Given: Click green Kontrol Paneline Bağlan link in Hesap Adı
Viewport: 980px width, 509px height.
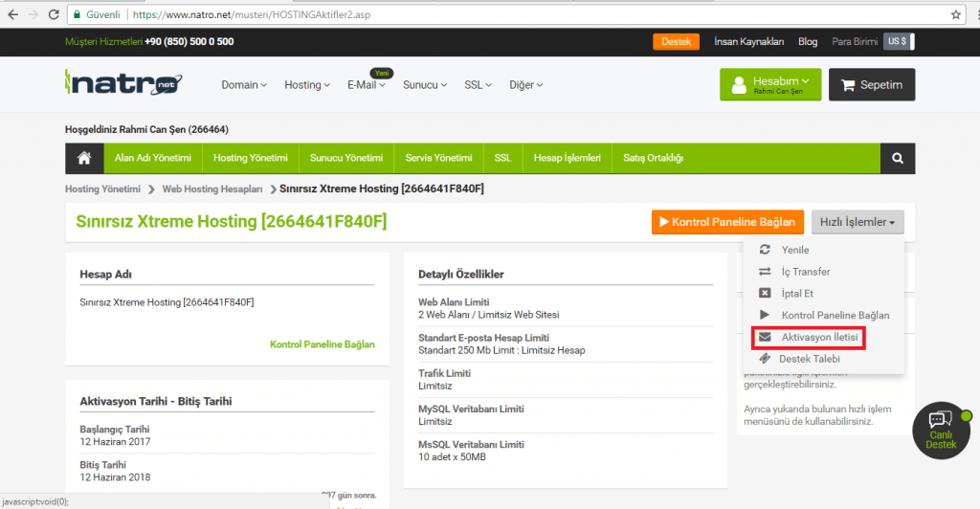Looking at the screenshot, I should [x=323, y=344].
